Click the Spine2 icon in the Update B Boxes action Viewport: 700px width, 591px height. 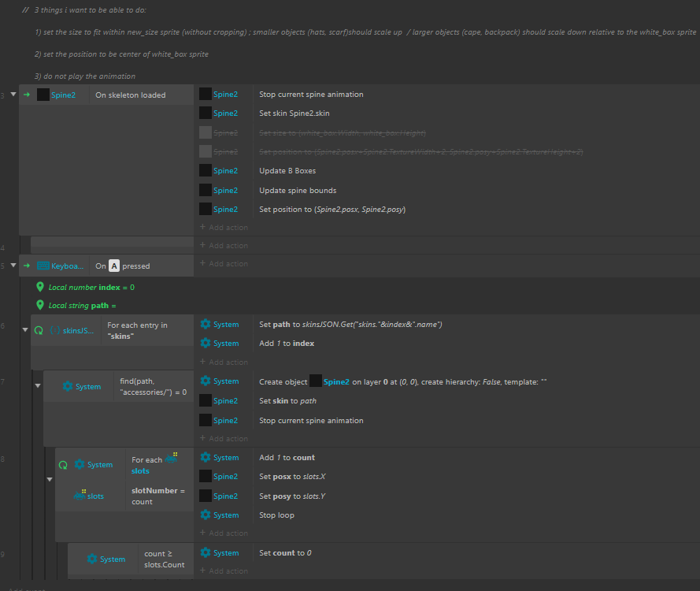(x=205, y=171)
